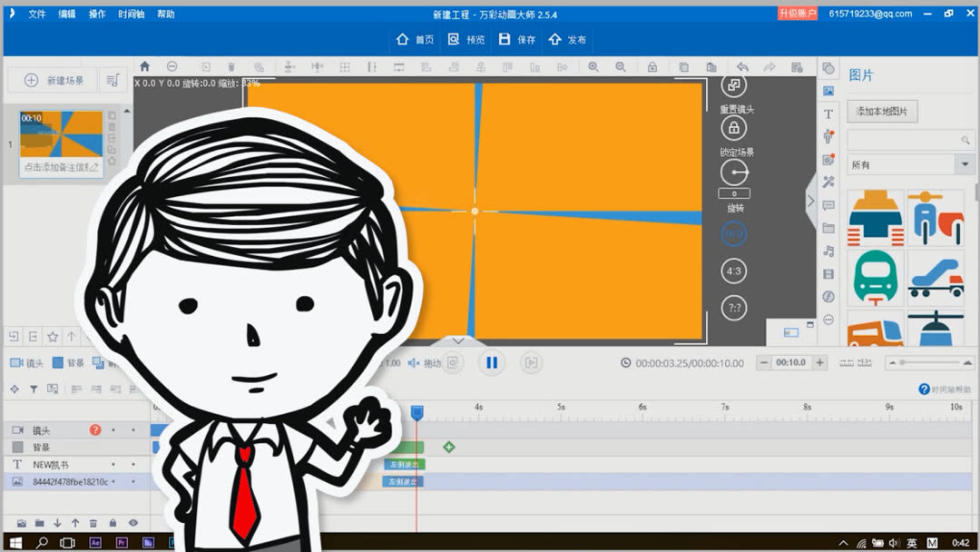Click the 新建场景 button
Image resolution: width=980 pixels, height=552 pixels.
[54, 81]
